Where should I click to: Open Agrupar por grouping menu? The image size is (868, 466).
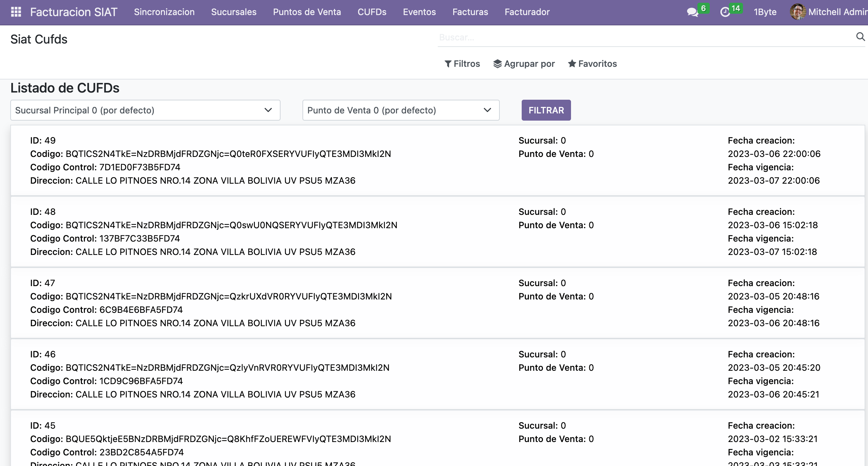(524, 64)
